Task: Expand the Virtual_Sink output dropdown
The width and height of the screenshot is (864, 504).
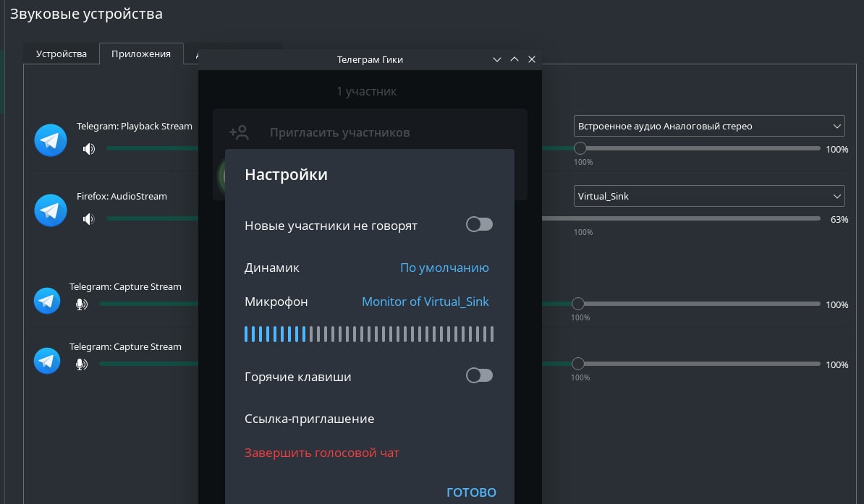Action: point(709,196)
